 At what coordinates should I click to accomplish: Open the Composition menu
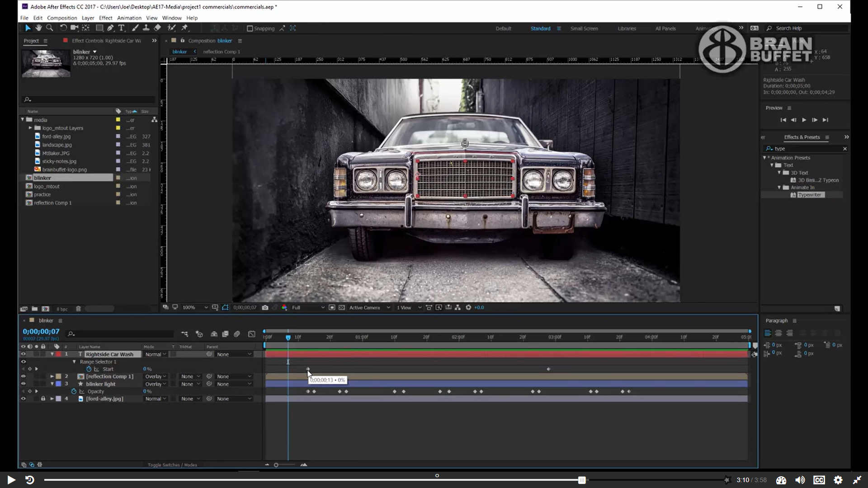pos(62,18)
